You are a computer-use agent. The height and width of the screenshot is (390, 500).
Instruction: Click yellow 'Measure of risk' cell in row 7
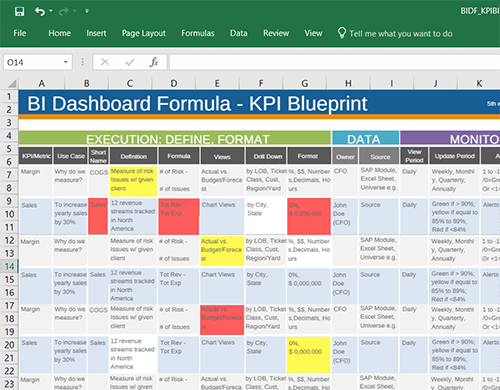tap(133, 180)
